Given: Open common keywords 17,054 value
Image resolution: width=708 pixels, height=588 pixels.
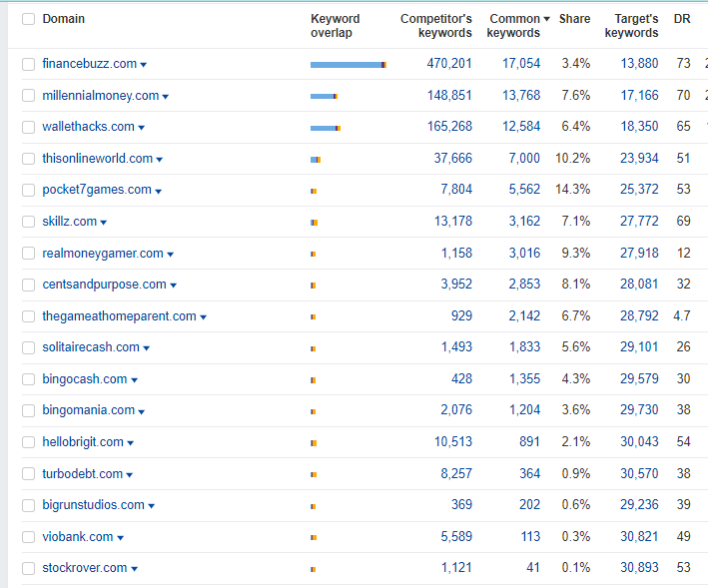Looking at the screenshot, I should [521, 64].
